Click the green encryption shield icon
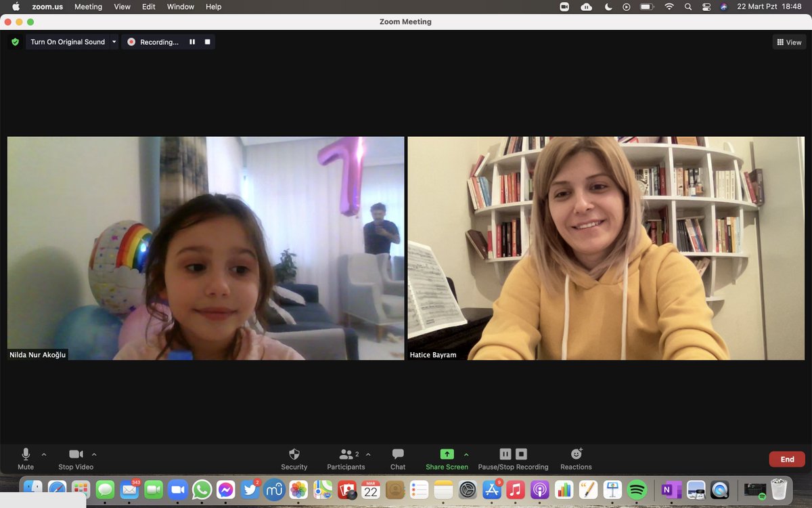 tap(15, 42)
